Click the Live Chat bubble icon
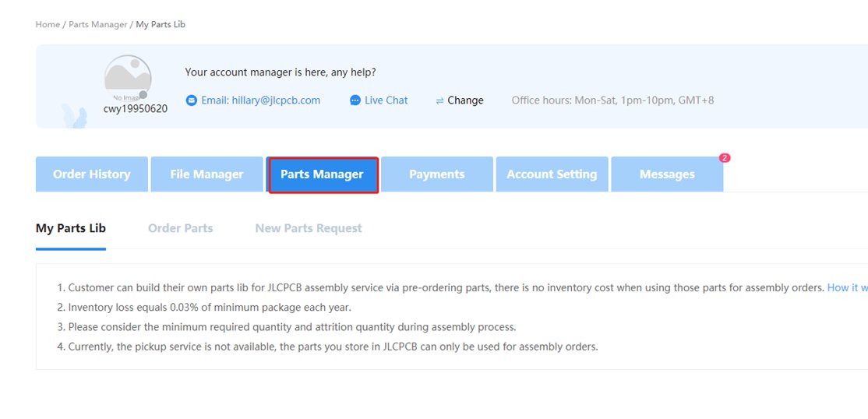This screenshot has height=419, width=868. pyautogui.click(x=355, y=100)
